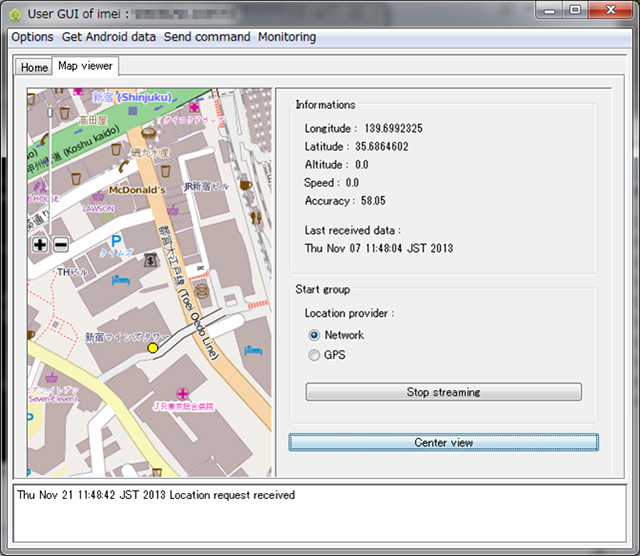This screenshot has width=640, height=556.
Task: Click the Accuracy value 58.05
Action: 373,201
